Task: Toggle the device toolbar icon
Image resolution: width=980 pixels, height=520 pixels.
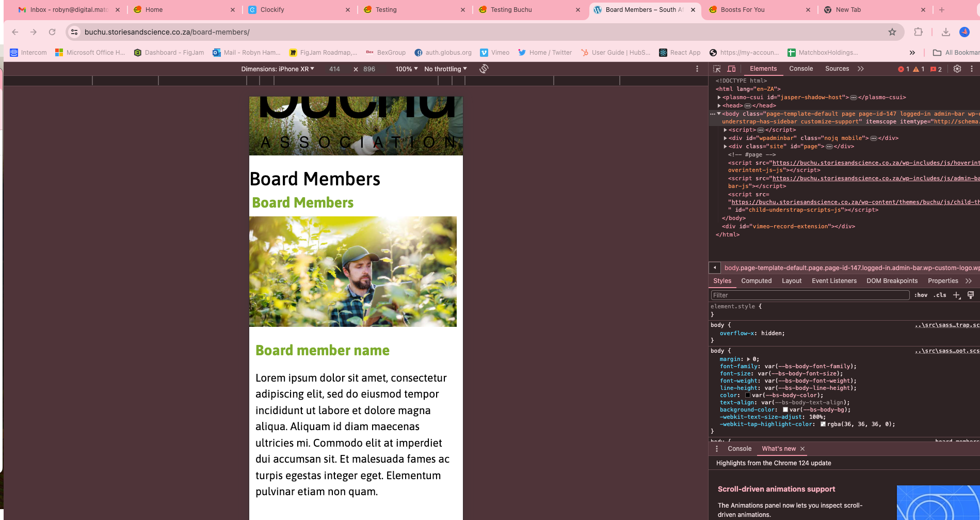Action: pos(731,69)
